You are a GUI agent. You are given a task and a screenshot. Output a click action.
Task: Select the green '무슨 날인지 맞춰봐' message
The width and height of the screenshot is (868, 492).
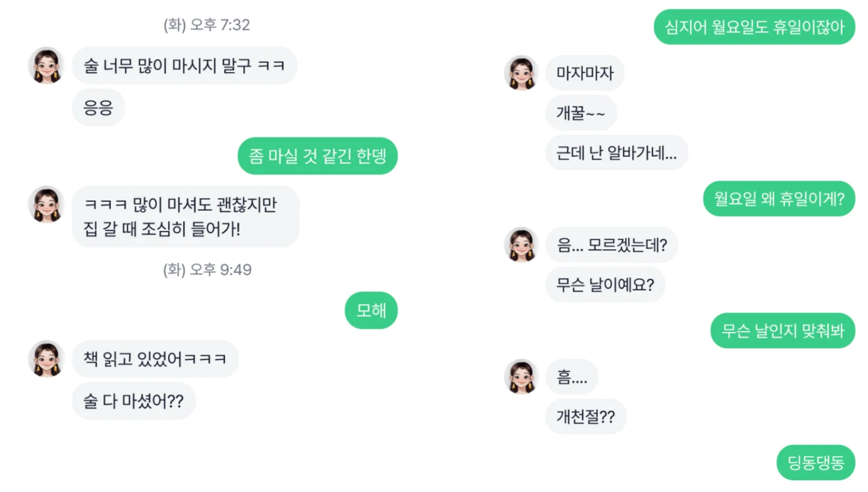[x=783, y=331]
